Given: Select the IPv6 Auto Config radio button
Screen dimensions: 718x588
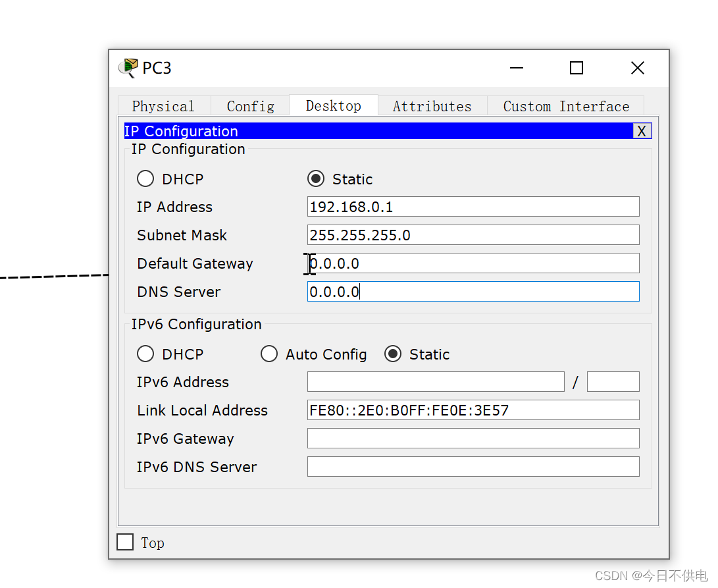Looking at the screenshot, I should coord(269,354).
